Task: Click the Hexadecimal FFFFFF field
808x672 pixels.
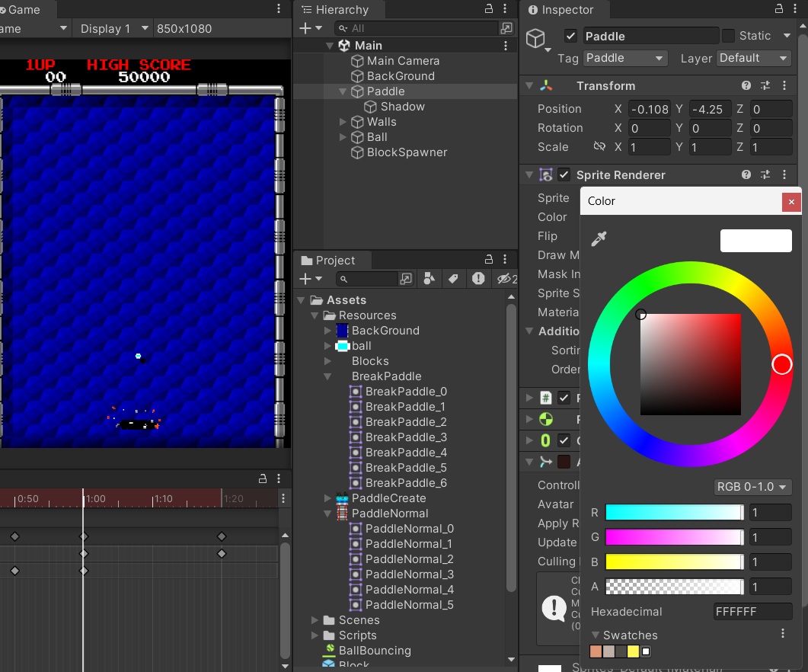Action: pos(752,612)
